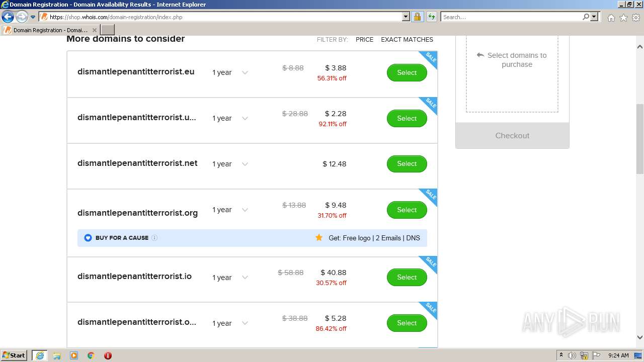Open the Windows Start menu
This screenshot has width=644, height=362.
[x=14, y=355]
